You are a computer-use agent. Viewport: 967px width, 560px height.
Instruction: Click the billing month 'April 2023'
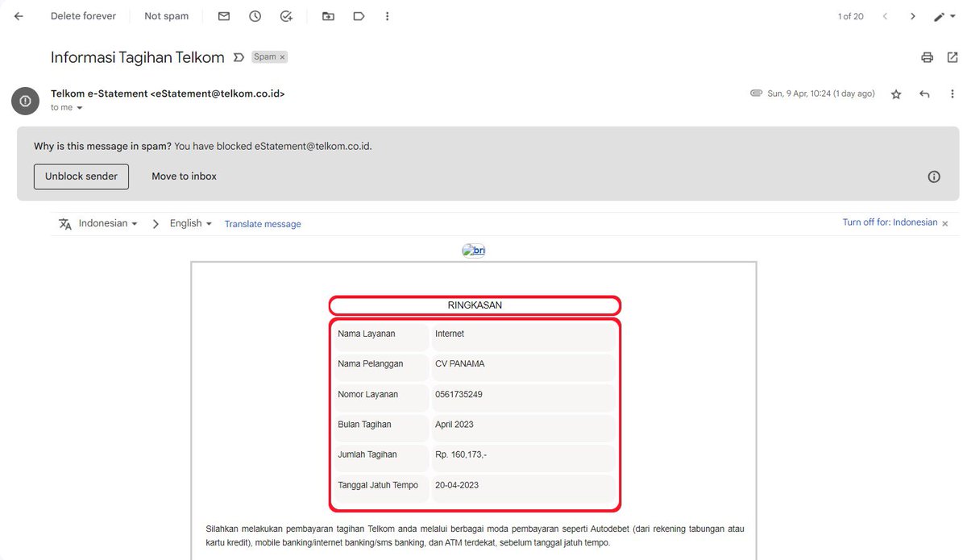click(454, 424)
